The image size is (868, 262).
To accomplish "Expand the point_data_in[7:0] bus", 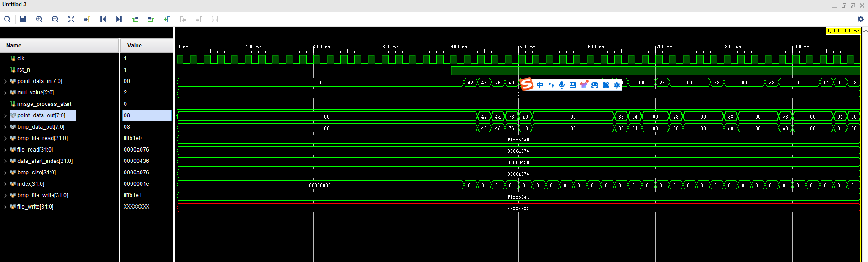I will [x=5, y=81].
